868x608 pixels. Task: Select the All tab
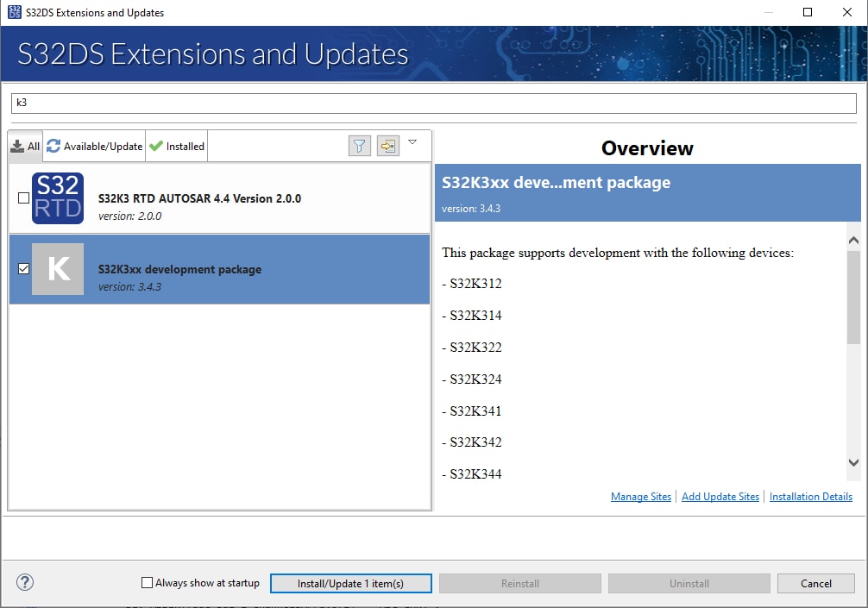[25, 147]
